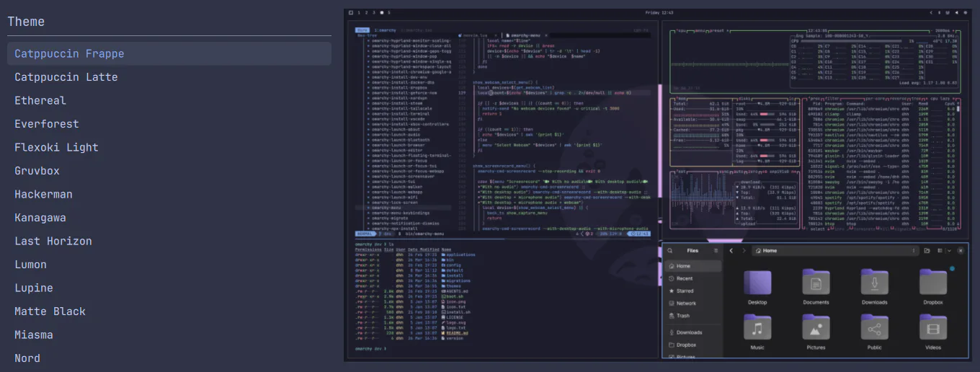
Task: Open the Pictures folder icon
Action: pos(816,327)
